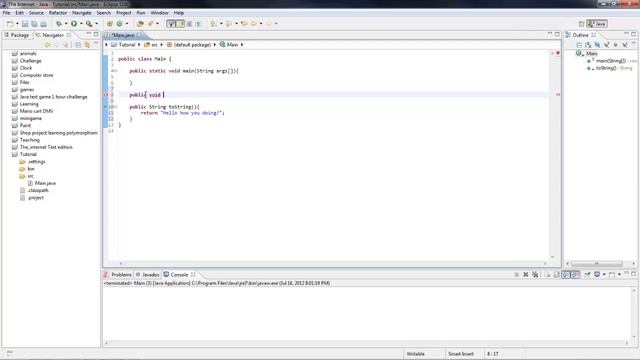Open the Run menu
The height and width of the screenshot is (360, 640).
click(x=141, y=13)
